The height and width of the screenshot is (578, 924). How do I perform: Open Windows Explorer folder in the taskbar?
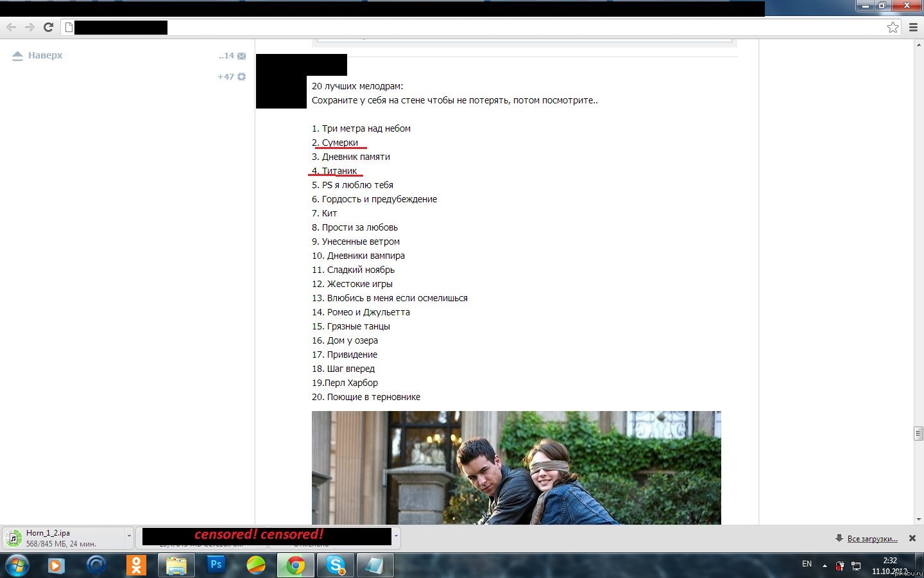coord(176,565)
